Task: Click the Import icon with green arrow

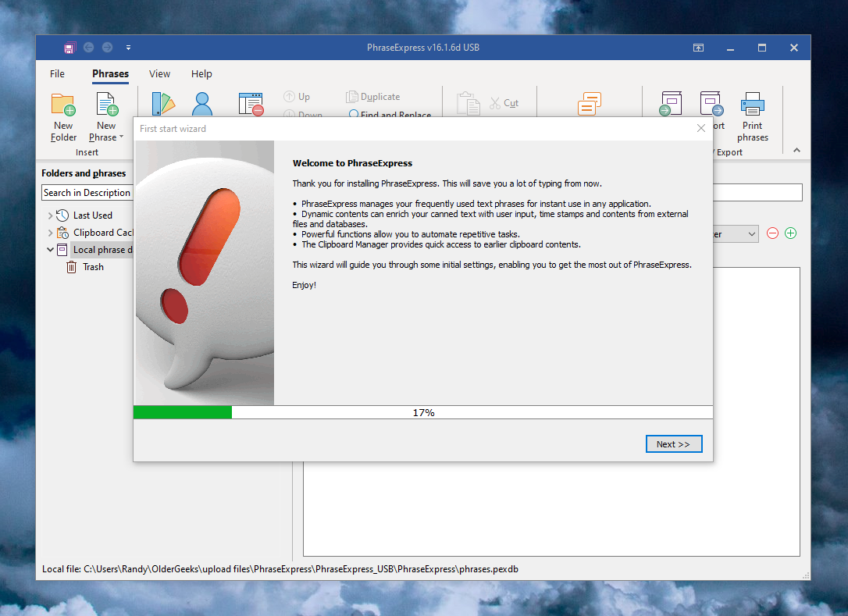Action: 671,103
